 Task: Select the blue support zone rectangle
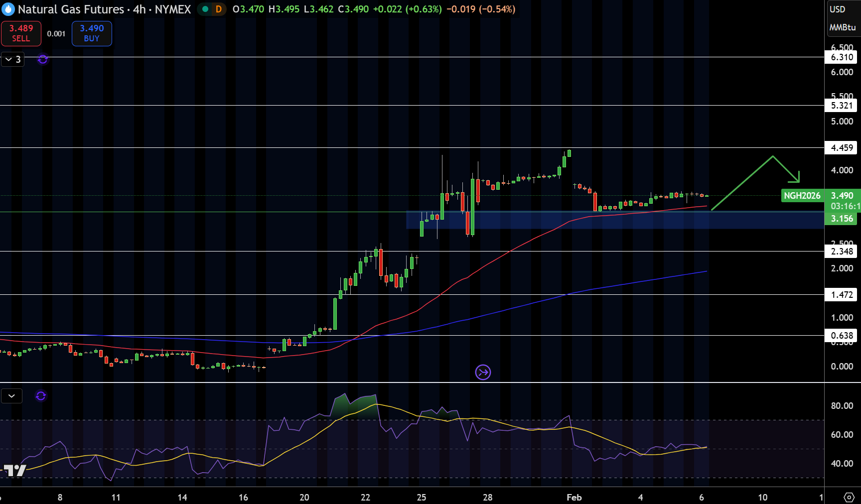pos(615,220)
